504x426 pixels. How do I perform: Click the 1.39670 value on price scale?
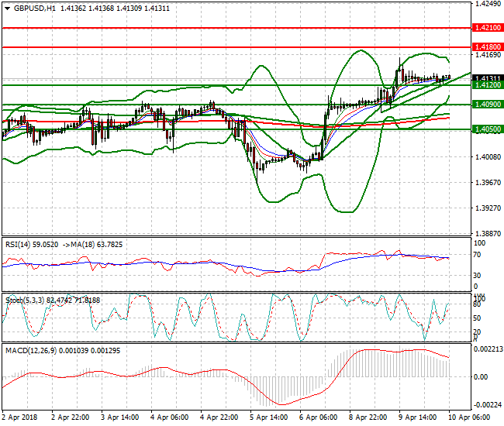[x=486, y=183]
